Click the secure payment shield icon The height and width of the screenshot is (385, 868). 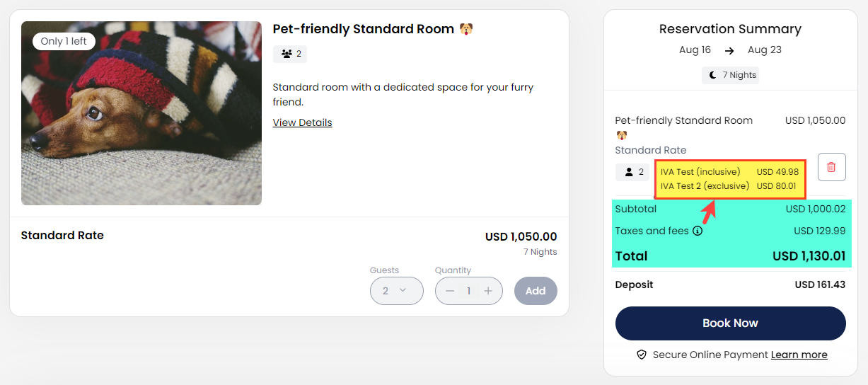pos(642,355)
